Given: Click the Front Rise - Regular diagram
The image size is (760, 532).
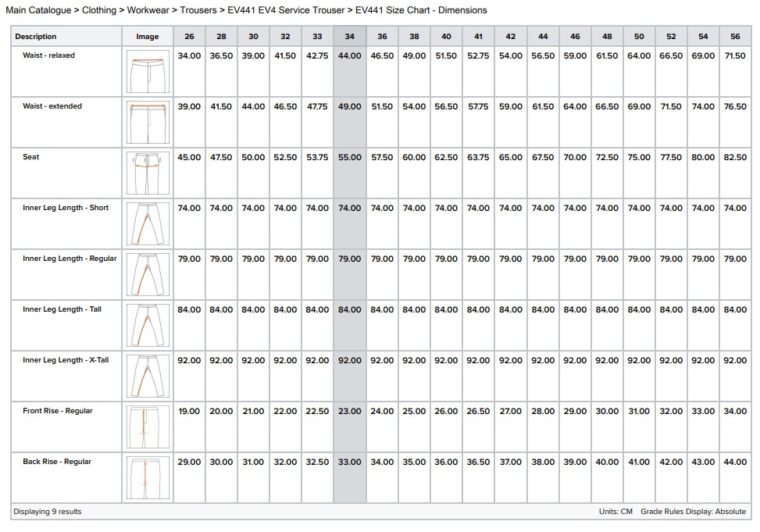Looking at the screenshot, I should pyautogui.click(x=148, y=427).
